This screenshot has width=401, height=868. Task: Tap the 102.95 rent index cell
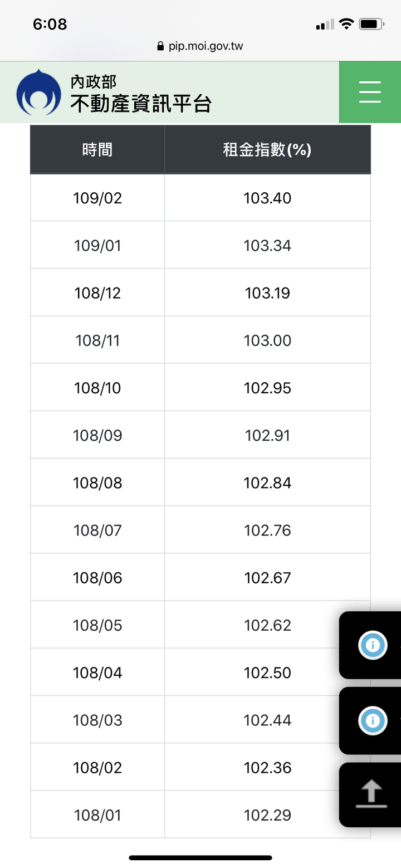click(267, 388)
